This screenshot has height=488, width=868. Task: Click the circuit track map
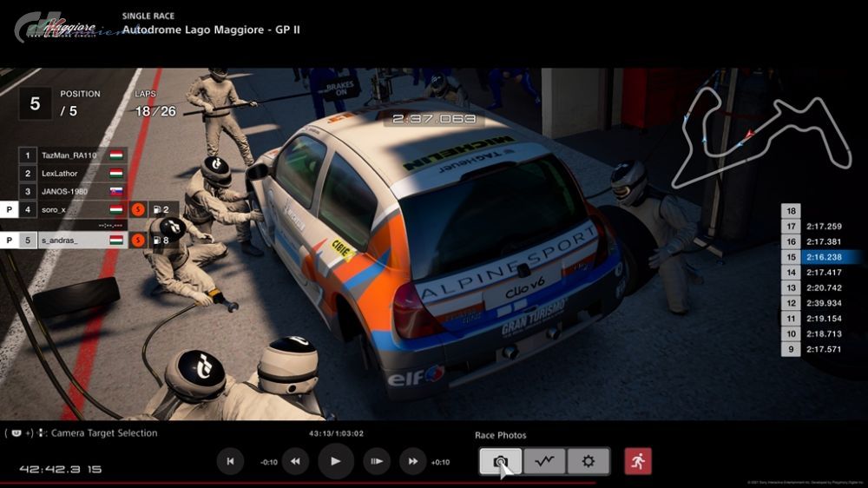pos(762,137)
